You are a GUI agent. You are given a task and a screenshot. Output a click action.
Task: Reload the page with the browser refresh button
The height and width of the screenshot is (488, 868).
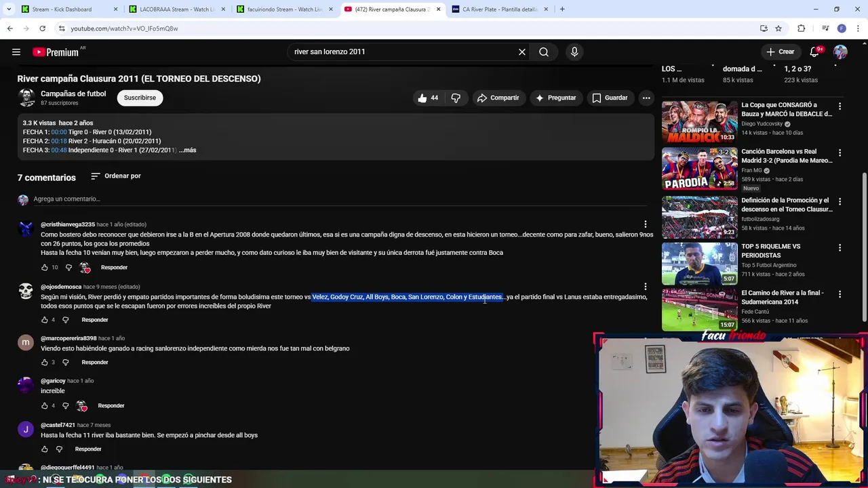pyautogui.click(x=42, y=28)
